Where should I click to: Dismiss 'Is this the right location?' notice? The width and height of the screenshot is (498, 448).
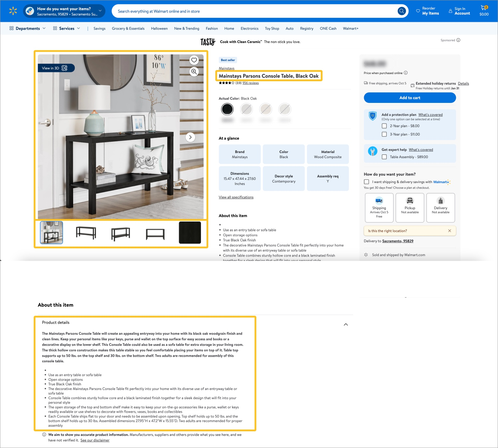click(x=450, y=231)
